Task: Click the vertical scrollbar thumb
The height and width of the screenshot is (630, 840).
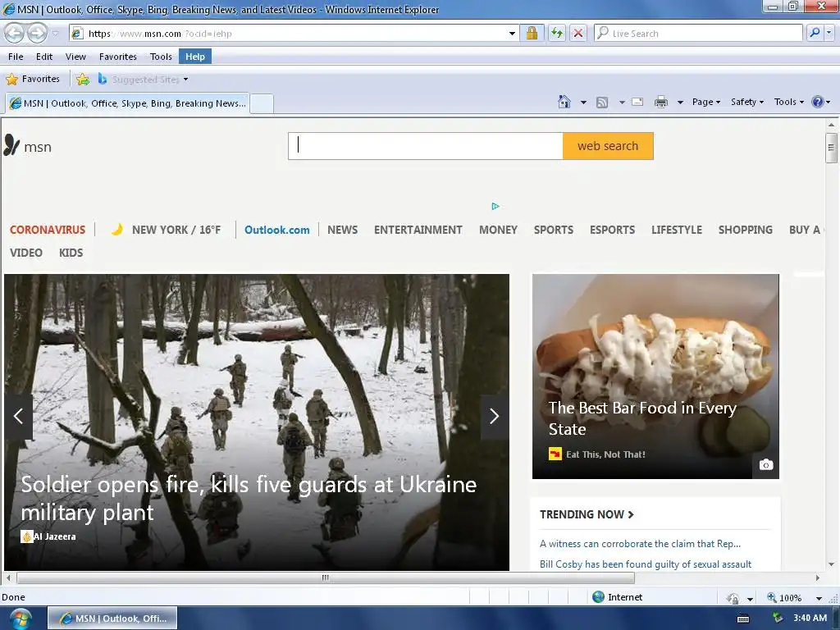Action: [x=831, y=148]
